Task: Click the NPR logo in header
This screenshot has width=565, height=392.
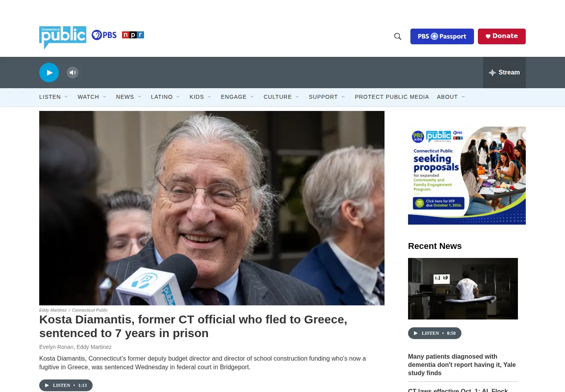Action: coord(133,35)
